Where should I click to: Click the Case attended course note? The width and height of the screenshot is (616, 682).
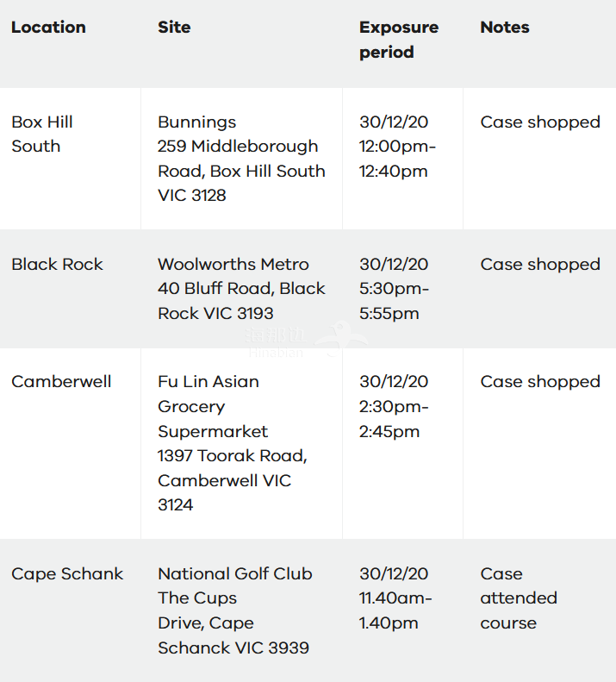point(519,598)
